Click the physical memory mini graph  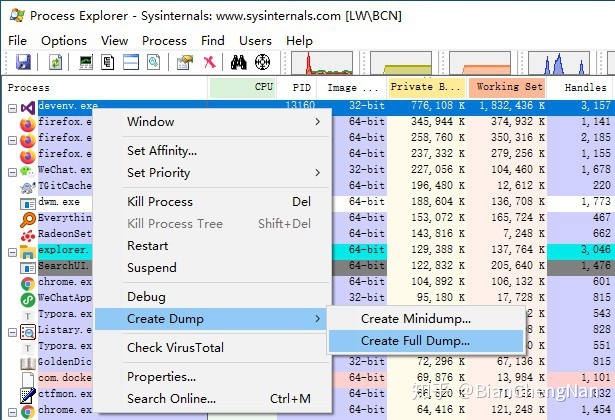[x=480, y=62]
